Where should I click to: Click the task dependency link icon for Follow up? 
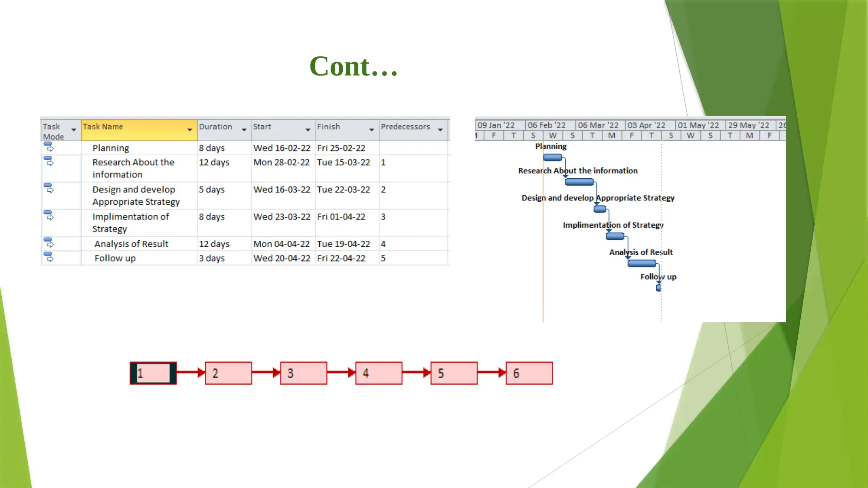point(49,257)
